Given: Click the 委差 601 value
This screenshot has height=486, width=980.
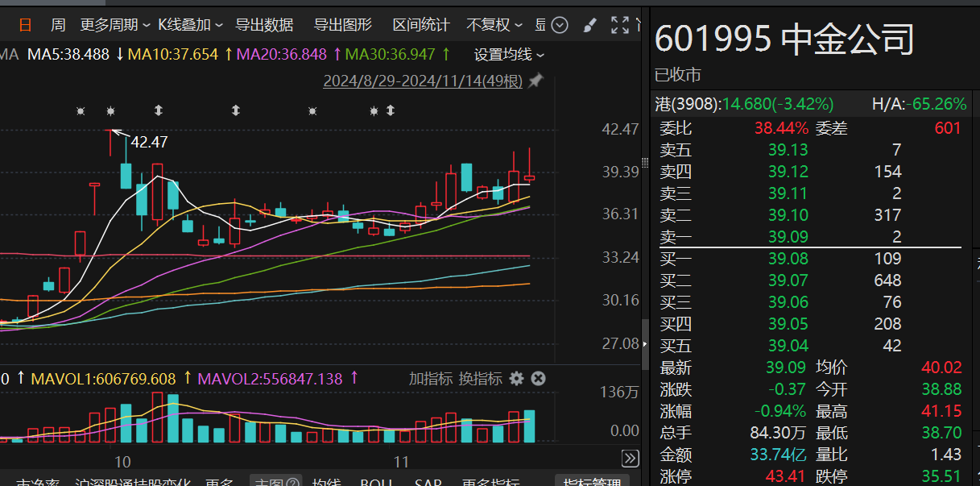Looking at the screenshot, I should pyautogui.click(x=948, y=128).
